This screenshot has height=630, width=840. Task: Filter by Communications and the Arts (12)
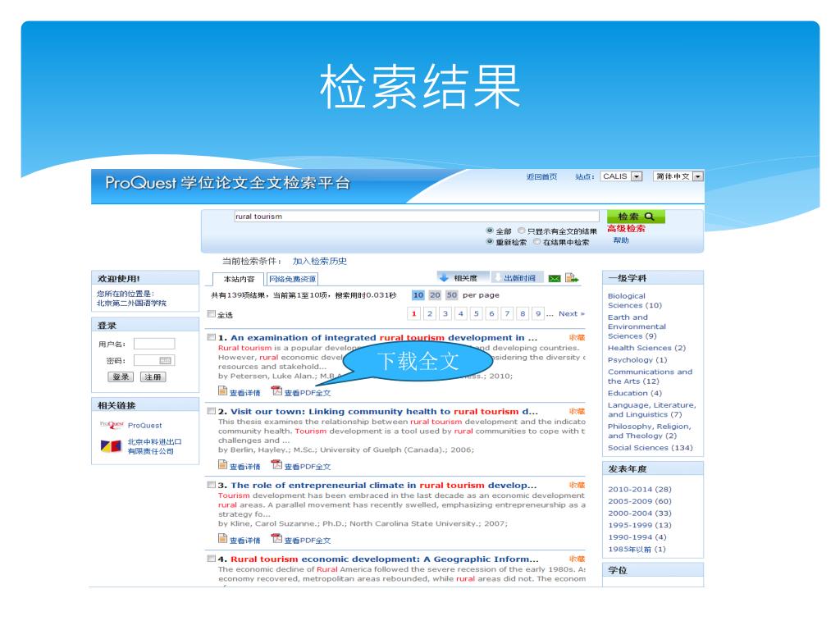650,377
